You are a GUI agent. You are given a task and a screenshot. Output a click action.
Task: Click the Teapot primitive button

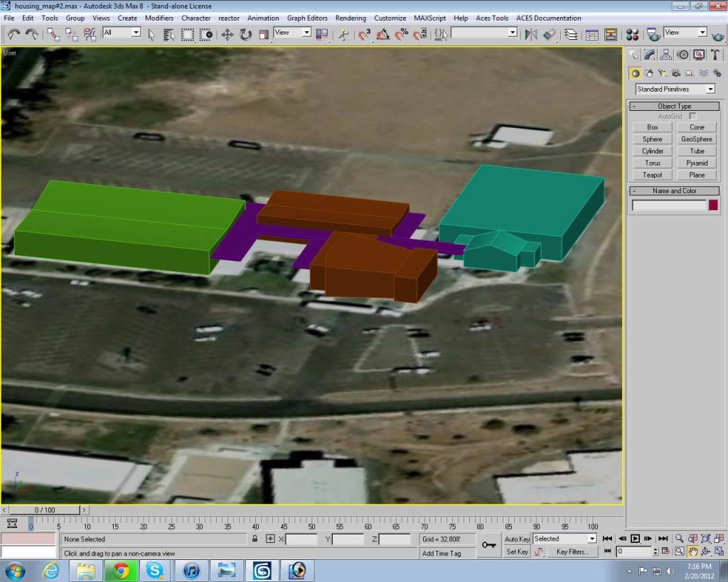click(x=652, y=175)
